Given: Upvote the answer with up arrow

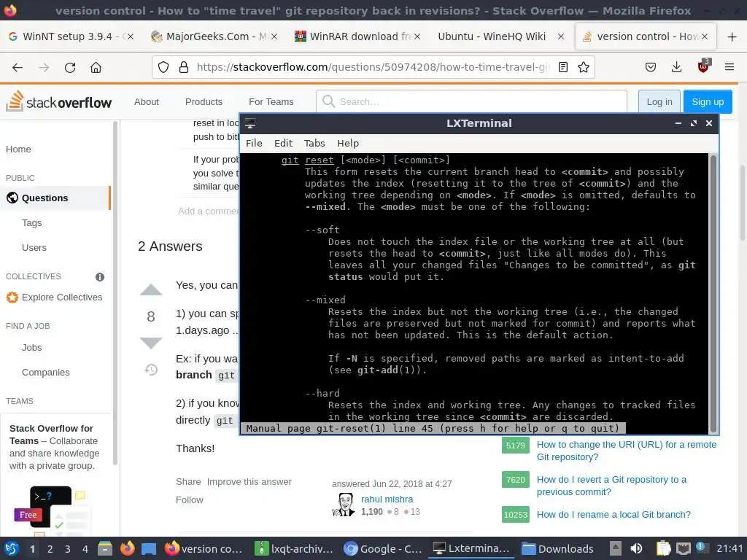Looking at the screenshot, I should pos(151,289).
